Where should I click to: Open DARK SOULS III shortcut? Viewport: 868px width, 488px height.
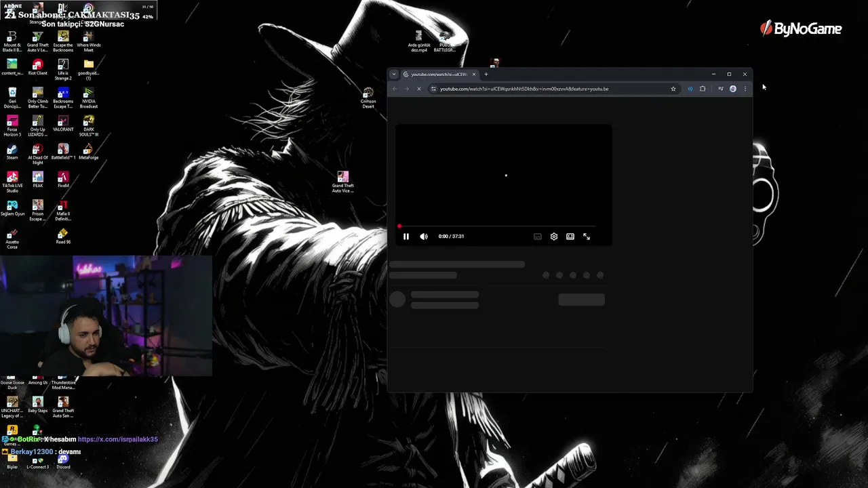pos(89,125)
